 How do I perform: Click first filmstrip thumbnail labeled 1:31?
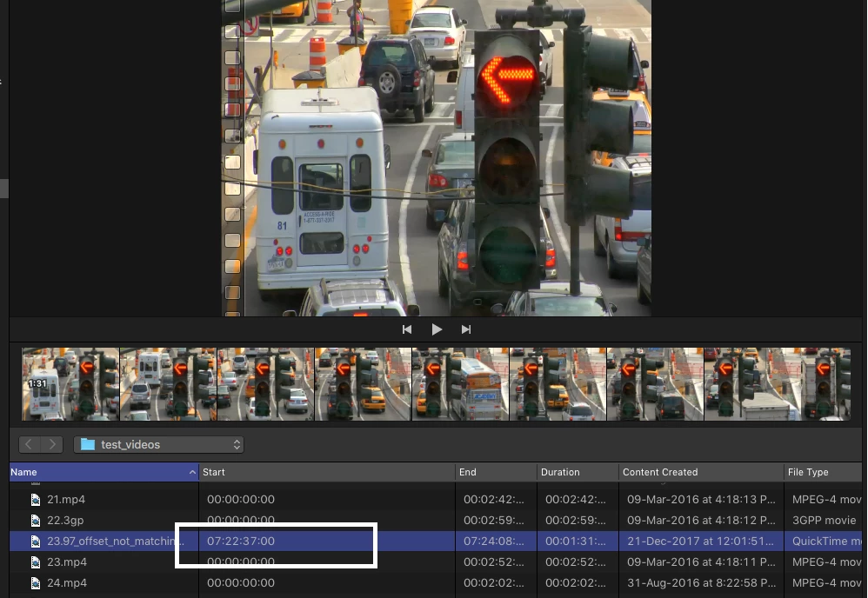(x=70, y=384)
